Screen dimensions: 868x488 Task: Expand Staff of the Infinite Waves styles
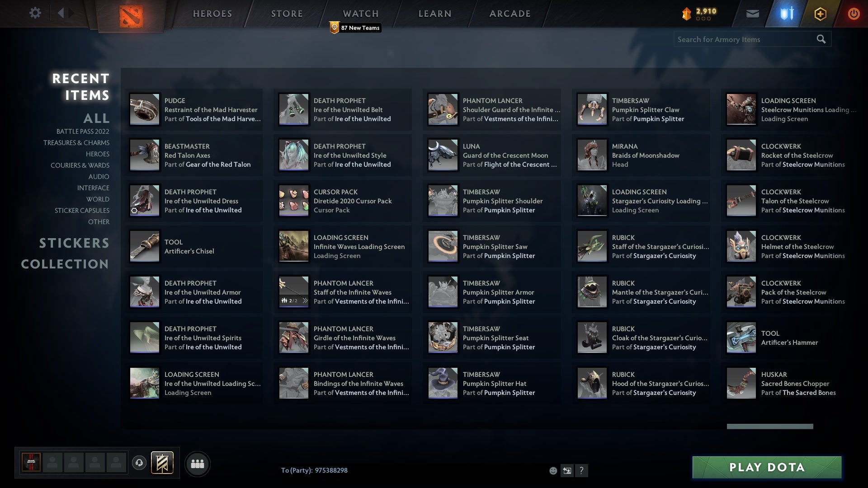click(x=305, y=300)
